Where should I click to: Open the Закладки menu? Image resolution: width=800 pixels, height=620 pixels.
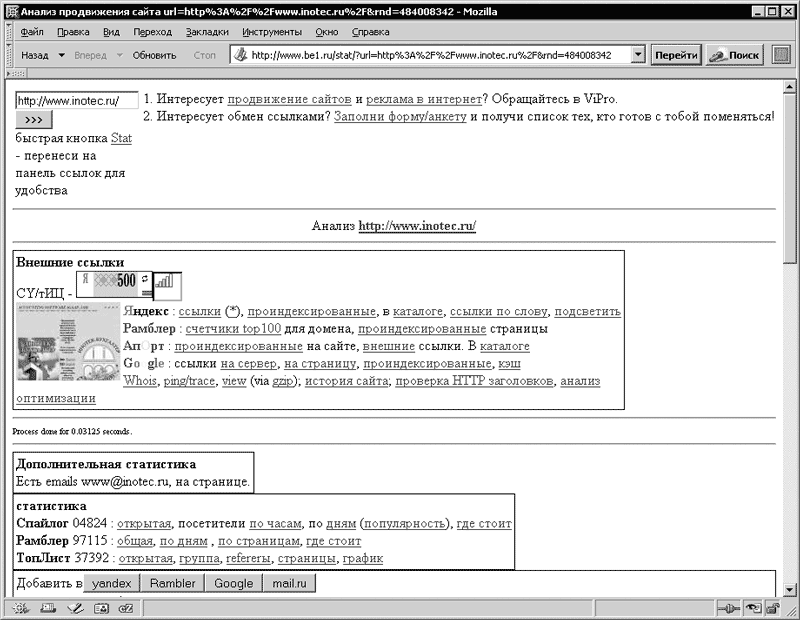coord(207,32)
